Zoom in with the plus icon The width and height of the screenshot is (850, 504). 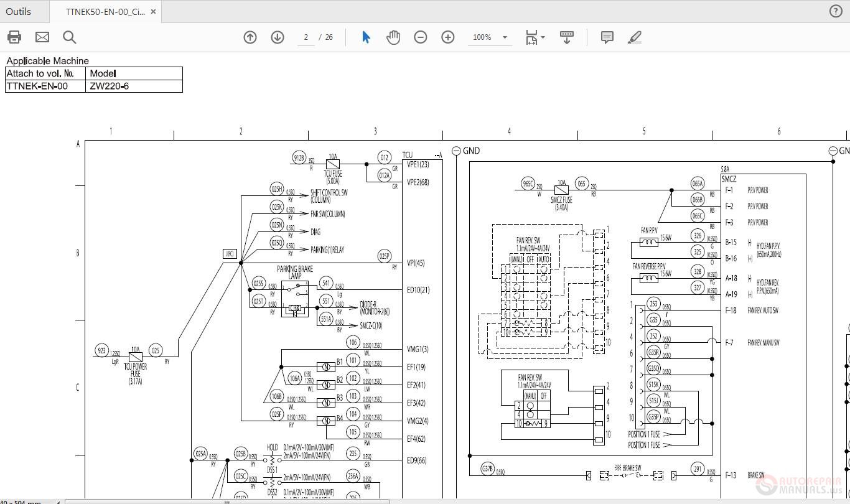pyautogui.click(x=448, y=37)
